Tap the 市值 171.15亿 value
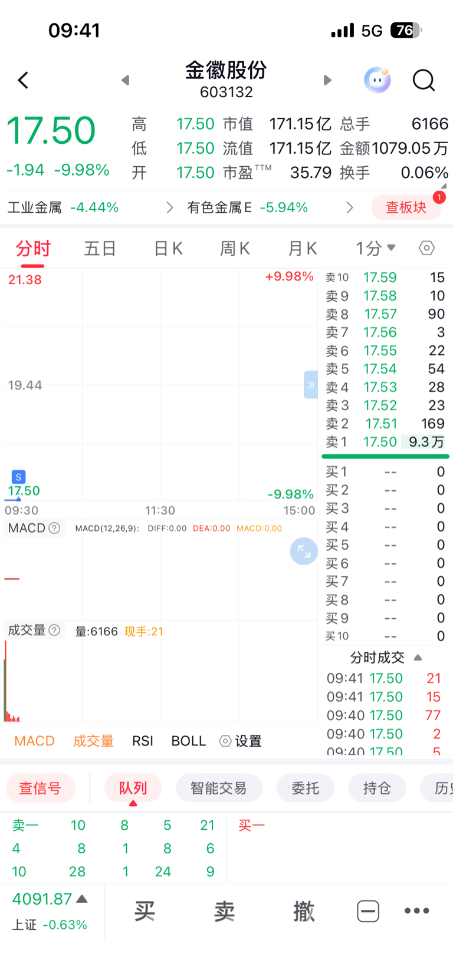Screen dimensions: 453x980 [300, 124]
